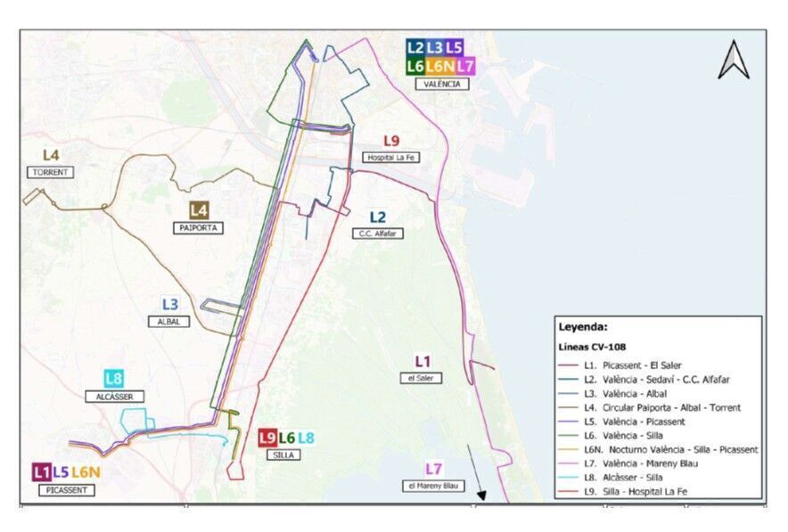Select the VALÈNCIA place label
Screen dimensions: 788x532
point(442,83)
